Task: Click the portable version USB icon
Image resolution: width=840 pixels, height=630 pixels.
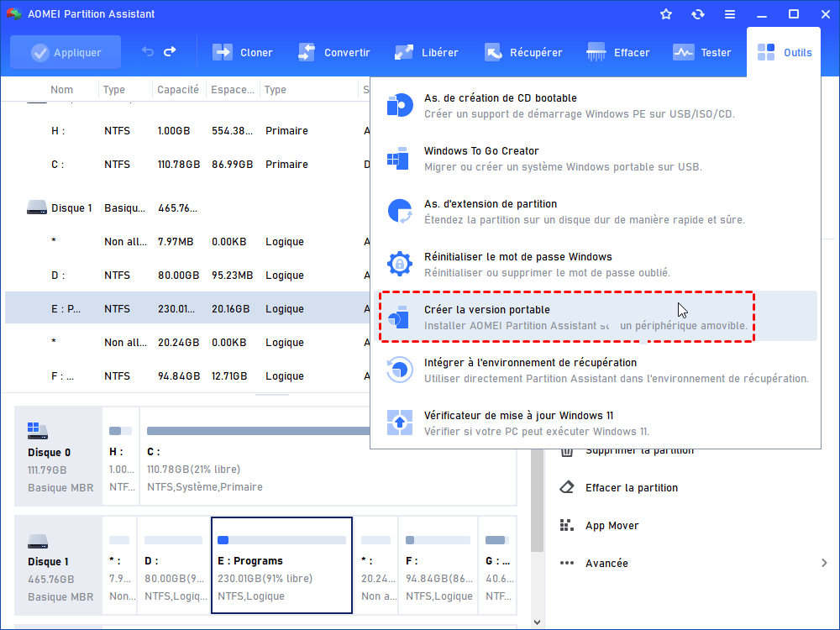Action: tap(398, 318)
